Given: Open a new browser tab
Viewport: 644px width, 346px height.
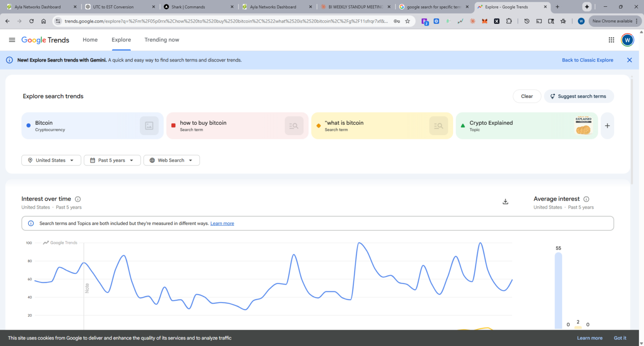Looking at the screenshot, I should pos(557,7).
